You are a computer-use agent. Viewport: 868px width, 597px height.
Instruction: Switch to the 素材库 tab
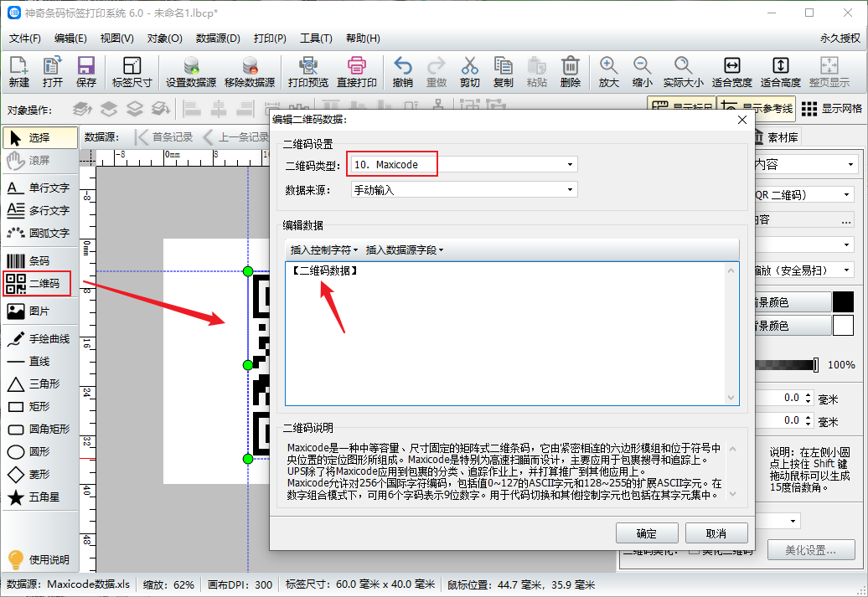coord(778,137)
